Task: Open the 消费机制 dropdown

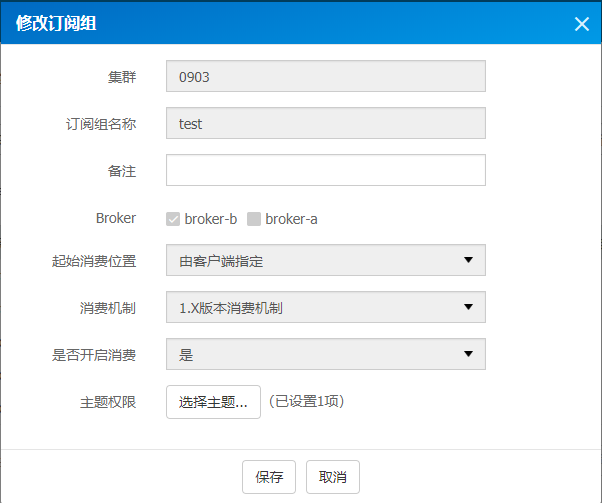Action: click(x=326, y=307)
